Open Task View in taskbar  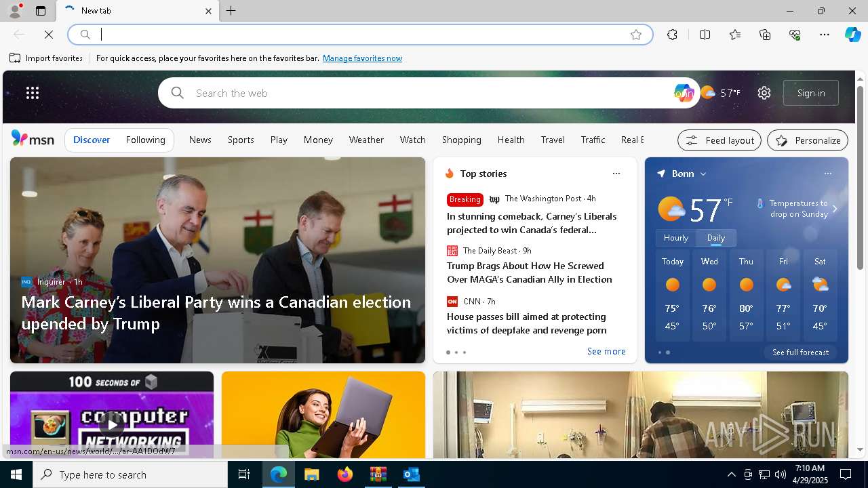pos(244,474)
